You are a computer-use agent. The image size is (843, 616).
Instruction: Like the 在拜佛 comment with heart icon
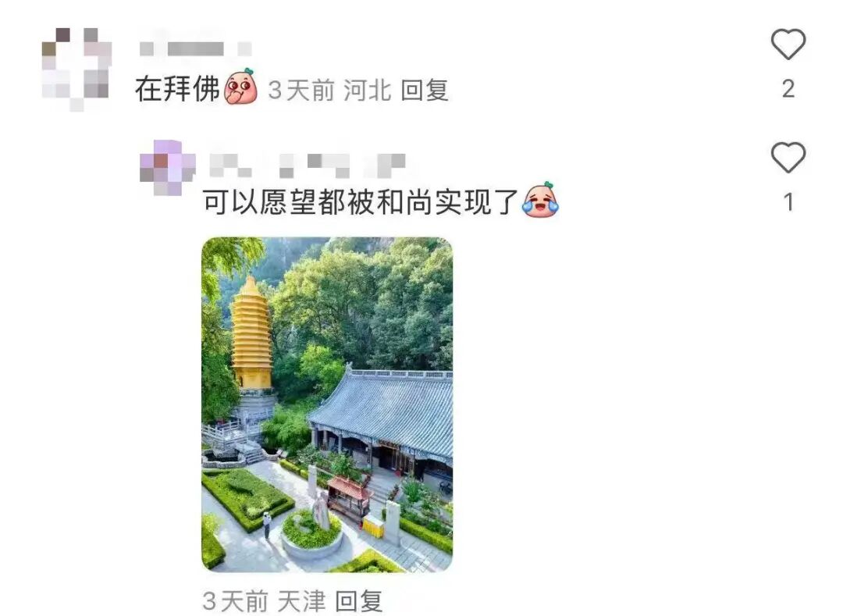pyautogui.click(x=788, y=44)
